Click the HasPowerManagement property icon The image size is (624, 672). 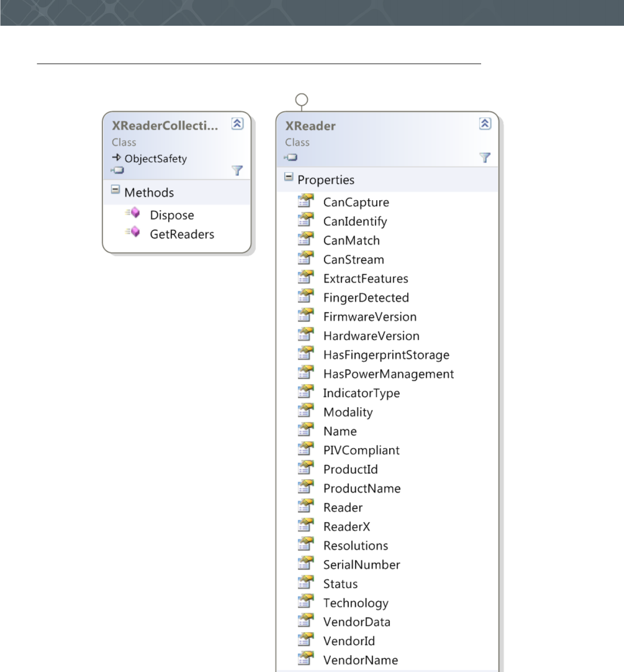click(x=306, y=373)
